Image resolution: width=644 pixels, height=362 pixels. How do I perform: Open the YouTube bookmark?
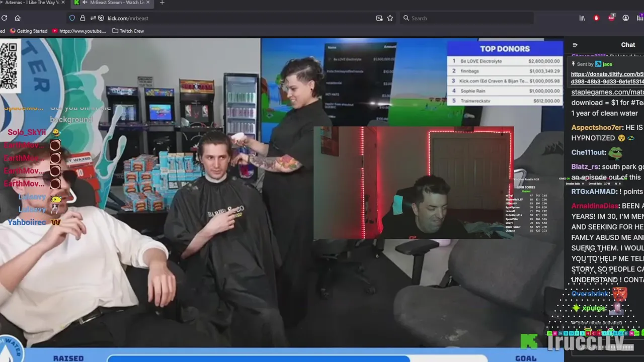pos(79,31)
